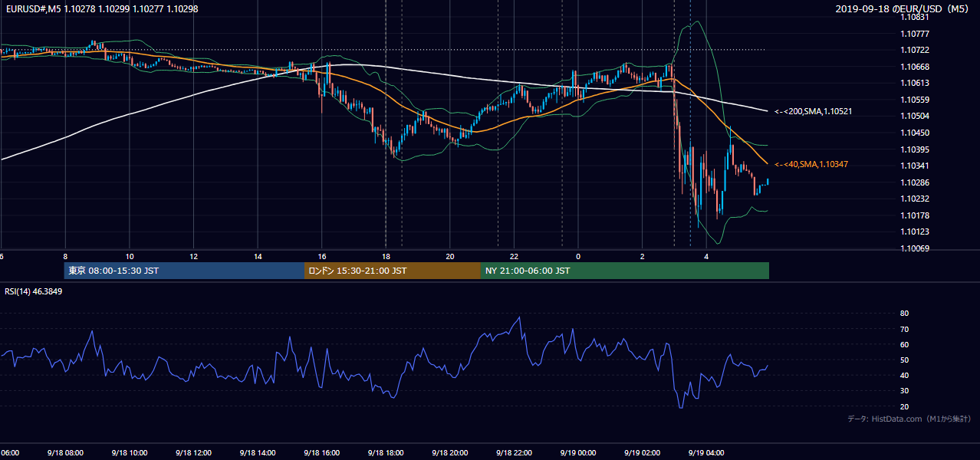Click price scale value 1.10668
Image resolution: width=980 pixels, height=460 pixels.
[x=916, y=67]
